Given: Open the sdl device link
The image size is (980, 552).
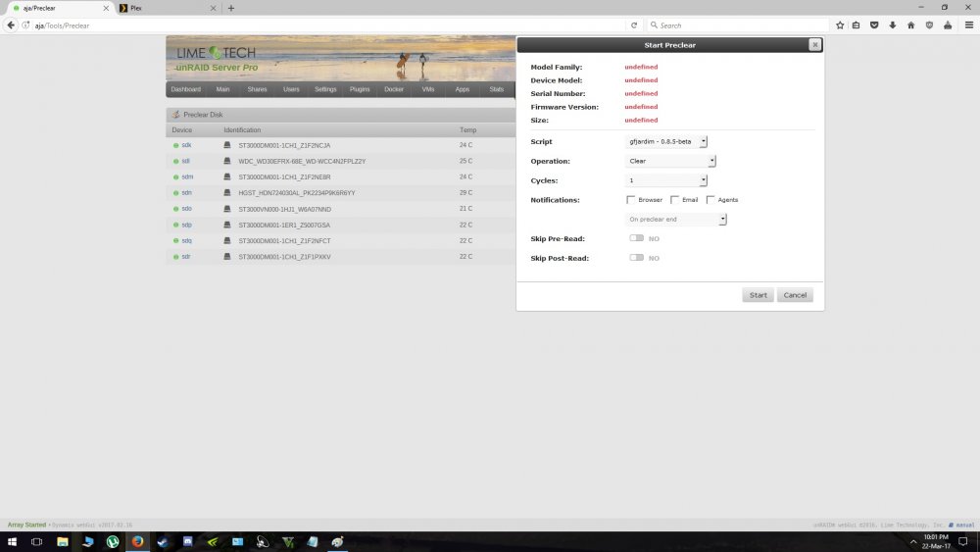Looking at the screenshot, I should pos(185,161).
